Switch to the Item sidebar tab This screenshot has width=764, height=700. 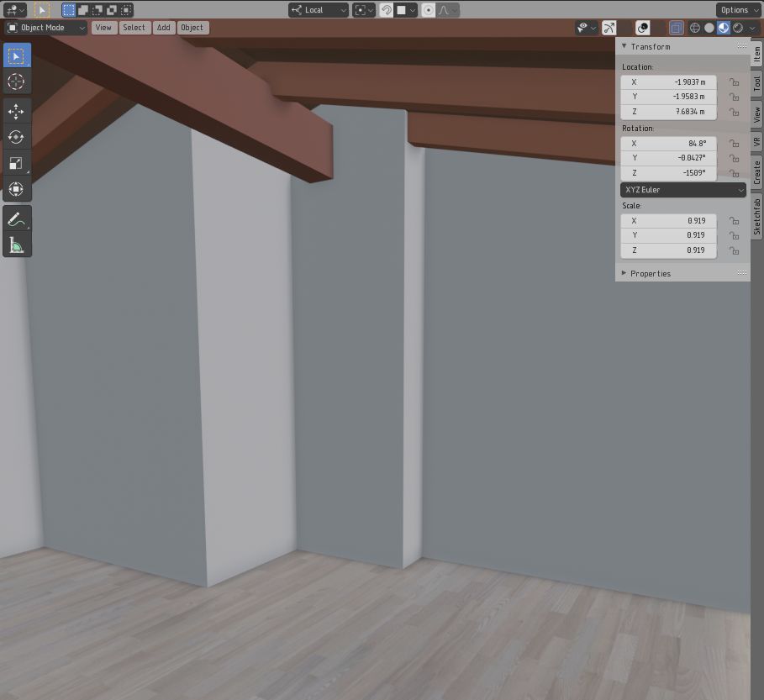[756, 55]
